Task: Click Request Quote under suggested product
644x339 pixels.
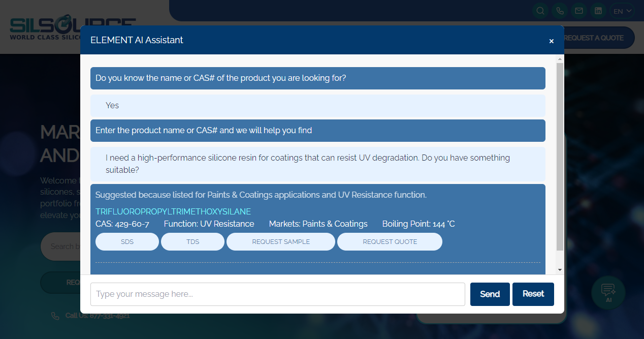Action: click(x=390, y=242)
